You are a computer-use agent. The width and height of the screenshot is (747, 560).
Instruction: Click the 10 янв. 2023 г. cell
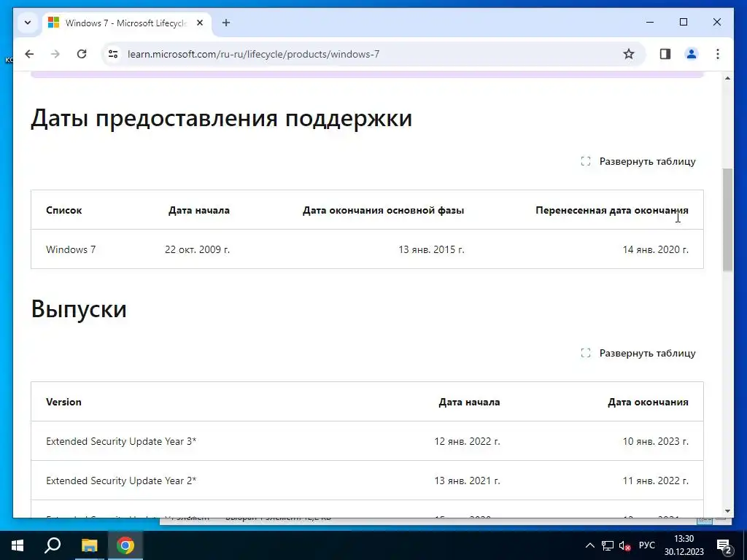(x=656, y=441)
